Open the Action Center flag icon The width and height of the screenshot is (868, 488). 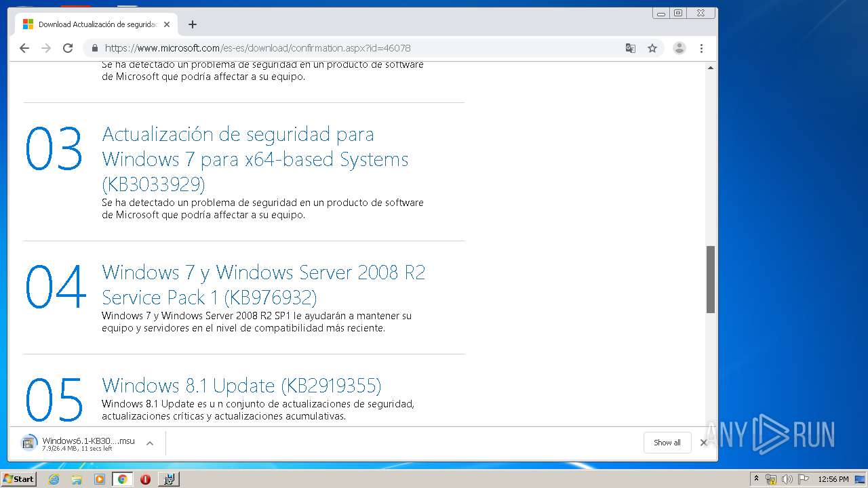click(803, 479)
